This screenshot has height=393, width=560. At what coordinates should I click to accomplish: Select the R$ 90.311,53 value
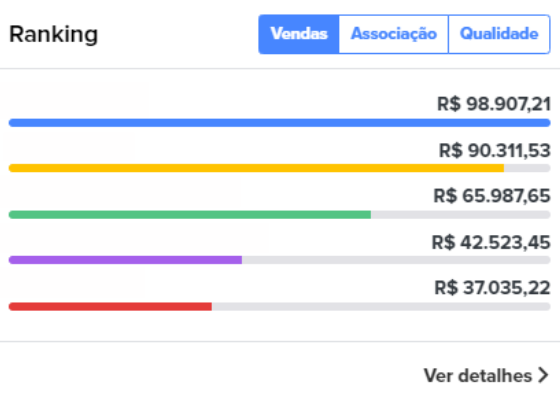pos(495,150)
